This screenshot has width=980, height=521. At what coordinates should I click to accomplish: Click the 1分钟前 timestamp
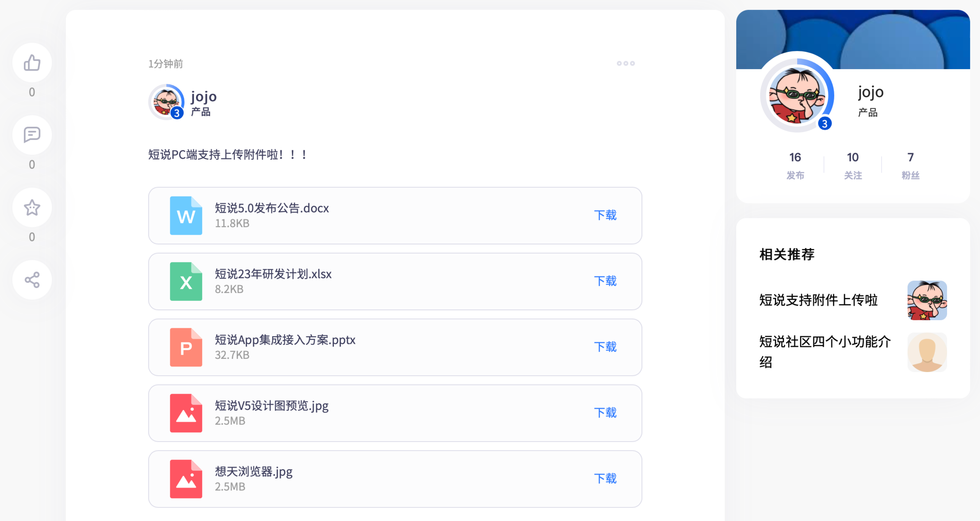pos(166,64)
